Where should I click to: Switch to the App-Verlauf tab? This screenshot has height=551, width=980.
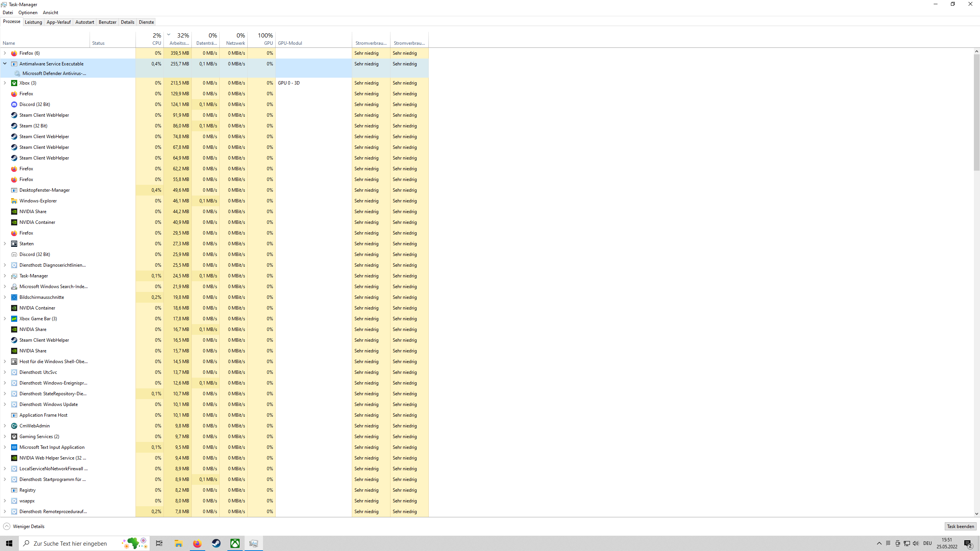pyautogui.click(x=59, y=22)
